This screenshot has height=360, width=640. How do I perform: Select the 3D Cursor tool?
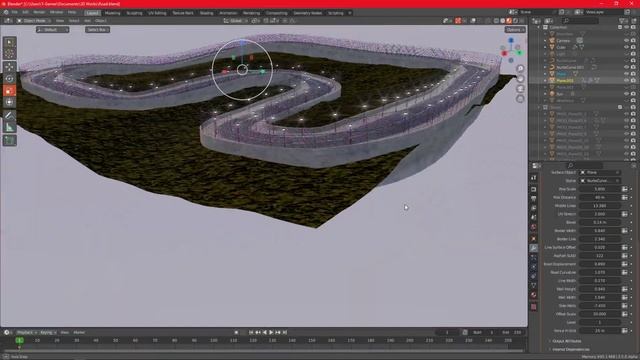tap(10, 54)
